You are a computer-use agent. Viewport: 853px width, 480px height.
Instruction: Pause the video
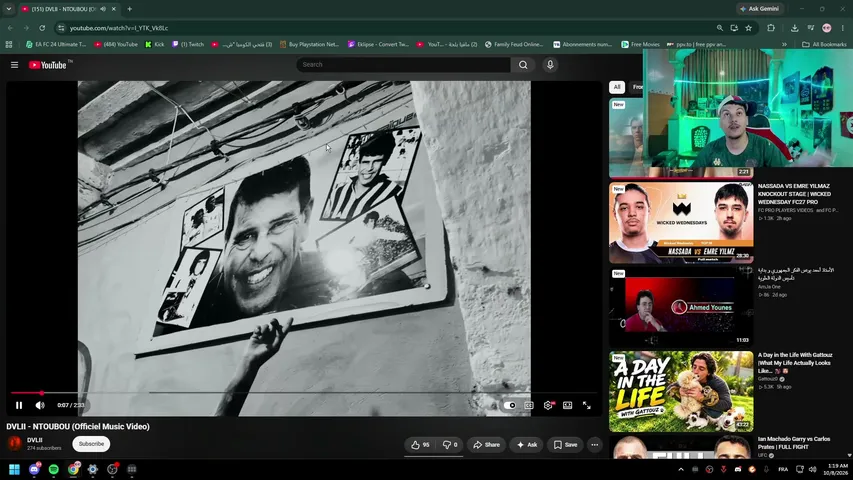[19, 405]
